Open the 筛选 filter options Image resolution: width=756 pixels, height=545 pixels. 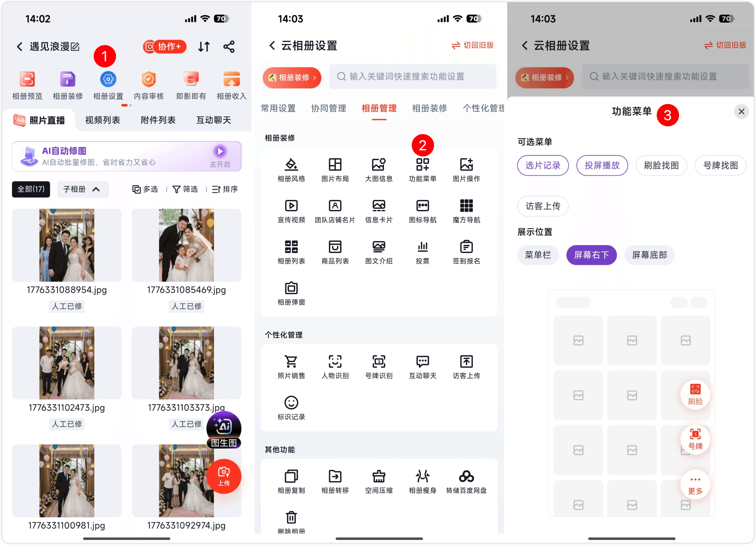pos(185,189)
